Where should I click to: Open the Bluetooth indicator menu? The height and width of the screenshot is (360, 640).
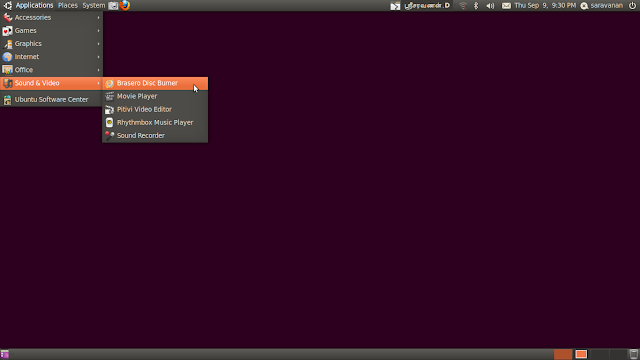tap(476, 6)
